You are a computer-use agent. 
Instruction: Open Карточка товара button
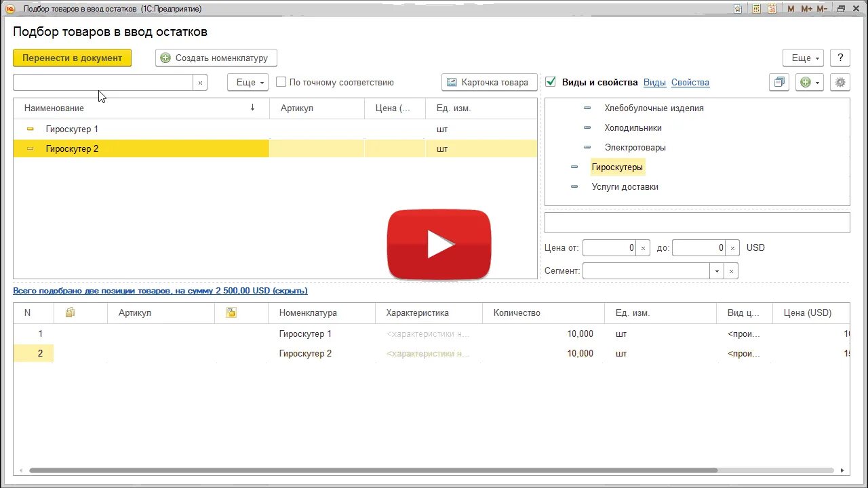[490, 82]
